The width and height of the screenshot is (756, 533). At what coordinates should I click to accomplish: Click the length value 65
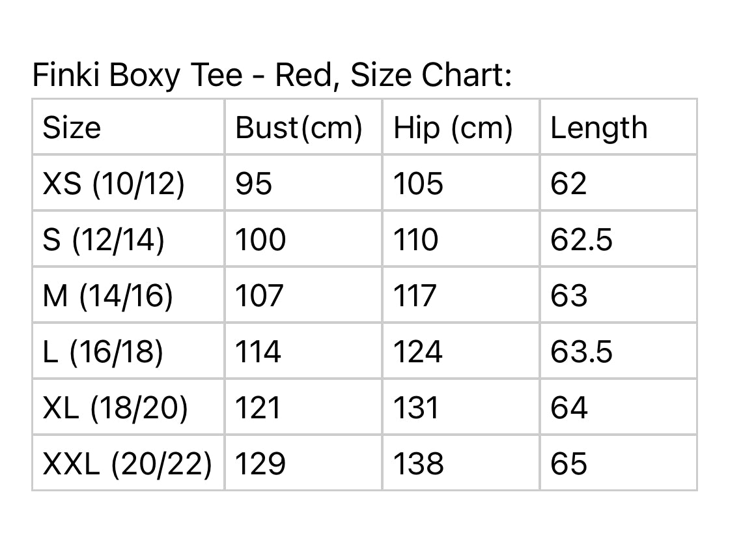[569, 463]
